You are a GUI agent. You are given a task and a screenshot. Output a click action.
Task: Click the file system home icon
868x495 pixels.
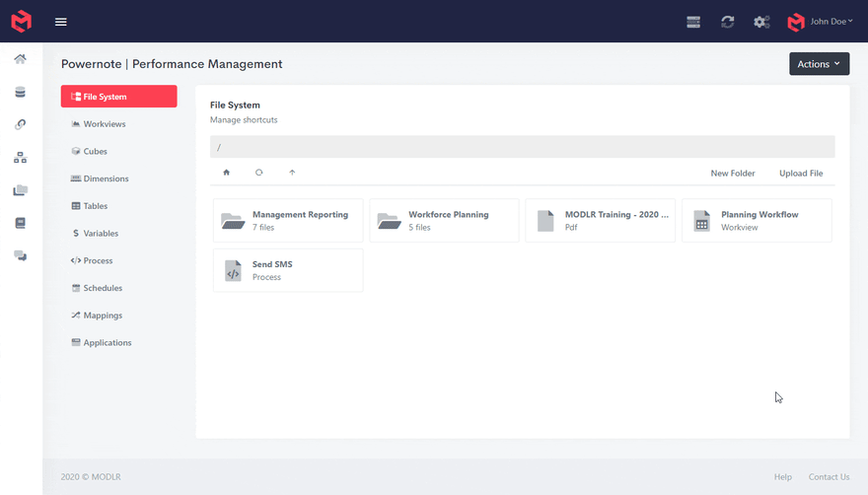(227, 173)
